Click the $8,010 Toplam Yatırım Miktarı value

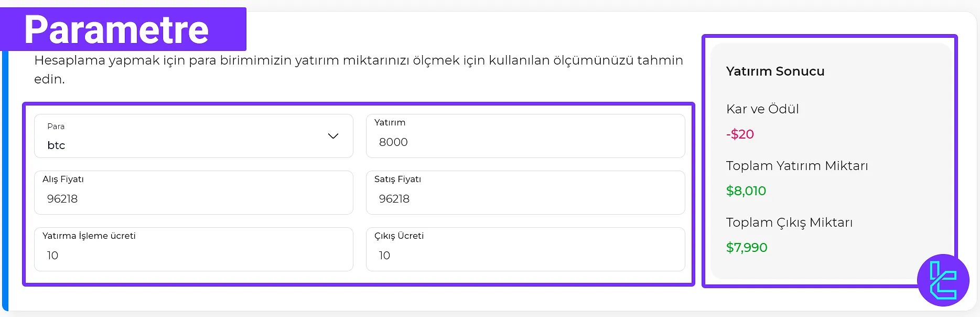[746, 191]
